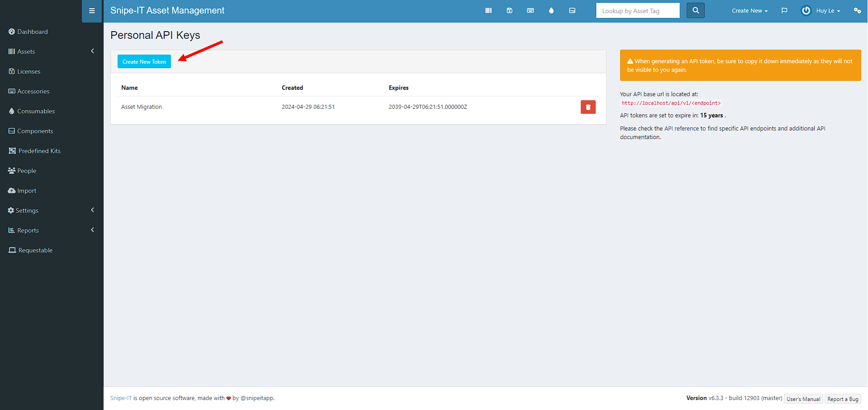Open the alerts flag icon

coord(784,11)
